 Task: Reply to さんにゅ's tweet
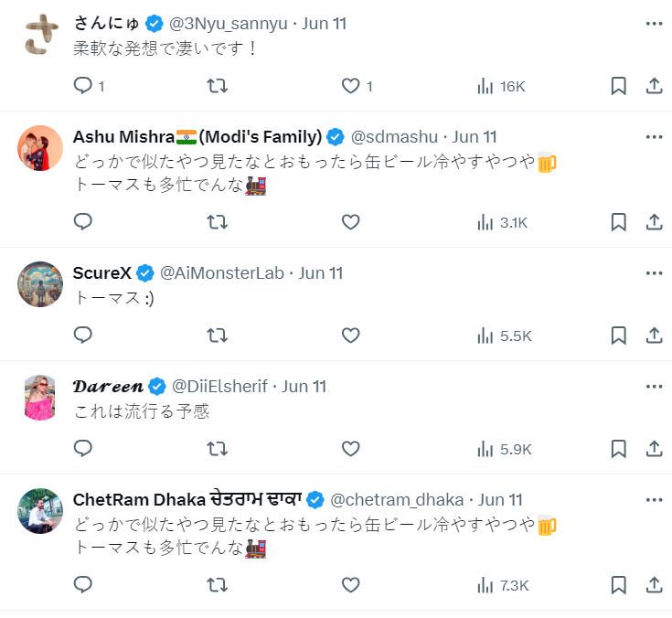(x=83, y=86)
